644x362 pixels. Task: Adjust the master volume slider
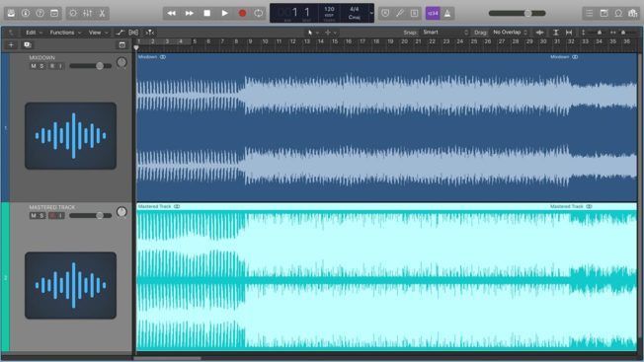[518, 13]
